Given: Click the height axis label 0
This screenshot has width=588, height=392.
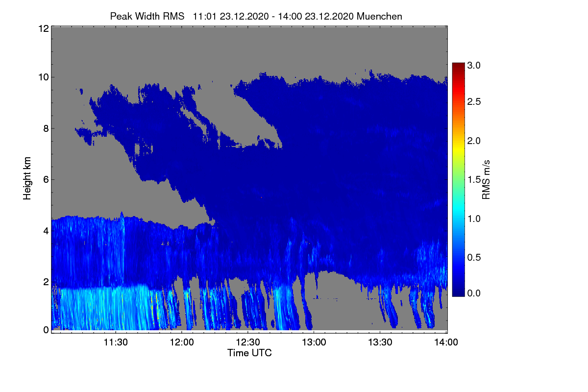Looking at the screenshot, I should pyautogui.click(x=45, y=330).
